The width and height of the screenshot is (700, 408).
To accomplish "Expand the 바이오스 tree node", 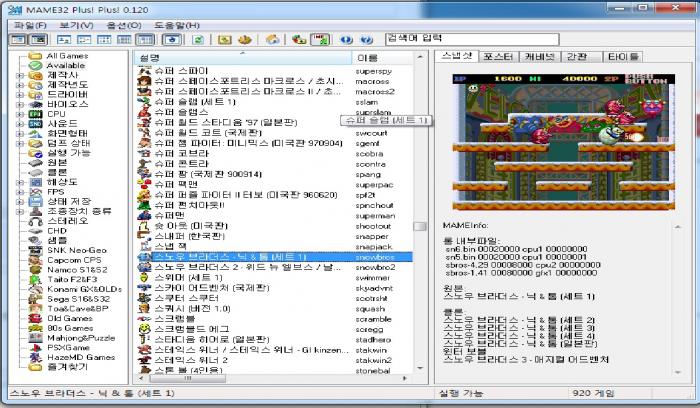I will point(20,104).
